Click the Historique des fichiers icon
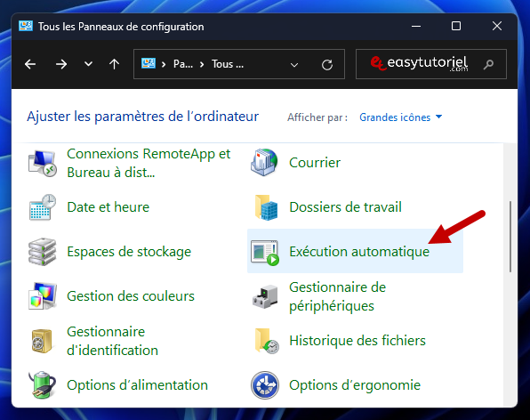530x420 pixels. pos(267,341)
